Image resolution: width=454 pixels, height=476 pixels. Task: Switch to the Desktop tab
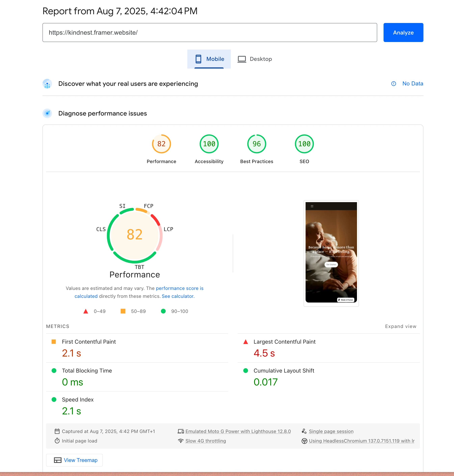(x=255, y=59)
